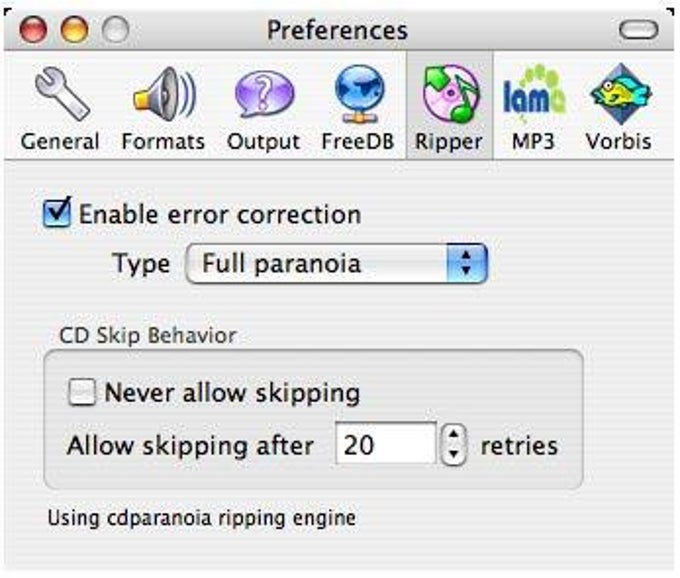Click the retries number field showing 20
This screenshot has height=578, width=680.
(x=386, y=444)
